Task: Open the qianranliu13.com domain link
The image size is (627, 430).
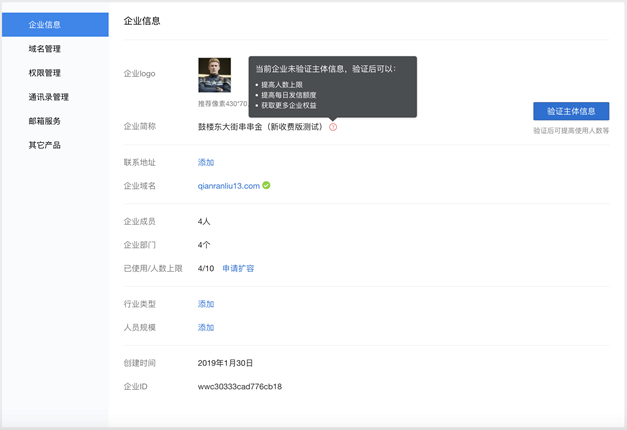Action: click(229, 186)
